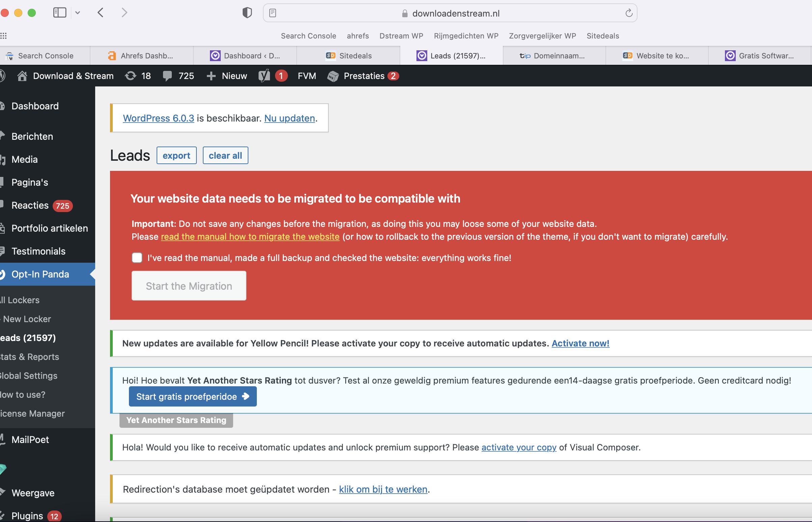Go forward with the Safari forward arrow

coord(124,13)
